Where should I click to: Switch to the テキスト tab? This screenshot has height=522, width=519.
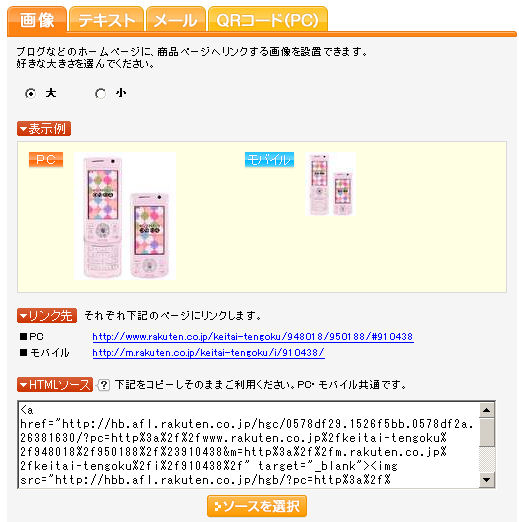point(106,20)
